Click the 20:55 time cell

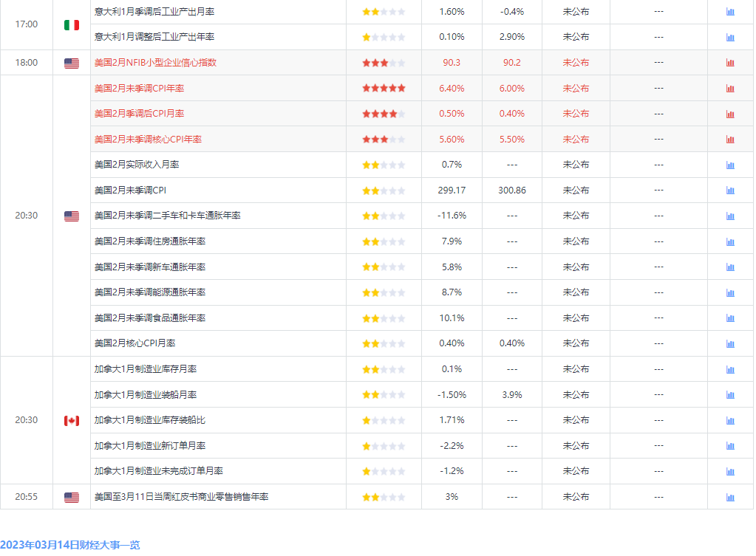pos(27,497)
